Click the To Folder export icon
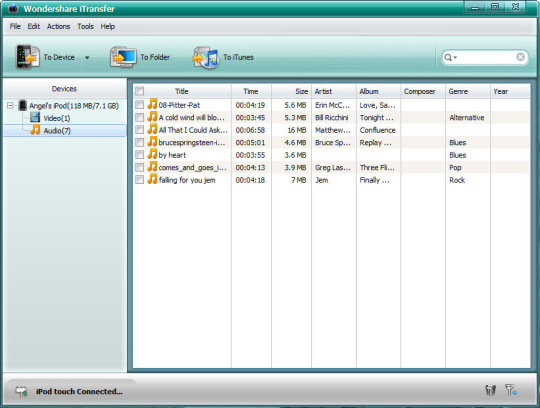This screenshot has height=408, width=540. click(123, 57)
